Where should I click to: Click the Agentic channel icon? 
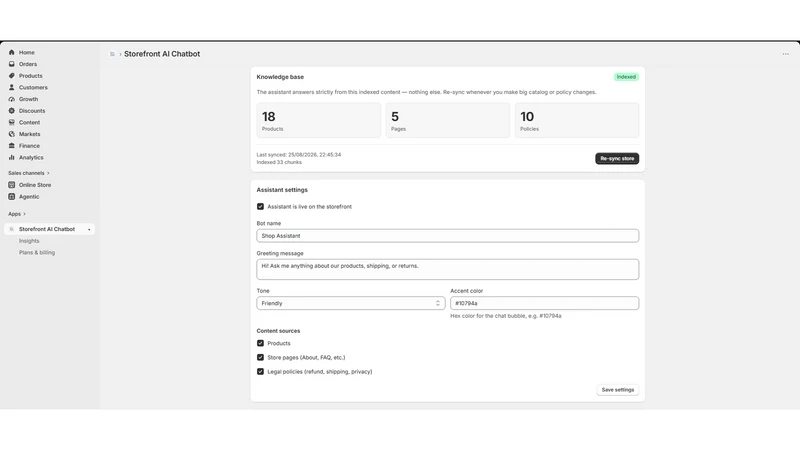(12, 197)
